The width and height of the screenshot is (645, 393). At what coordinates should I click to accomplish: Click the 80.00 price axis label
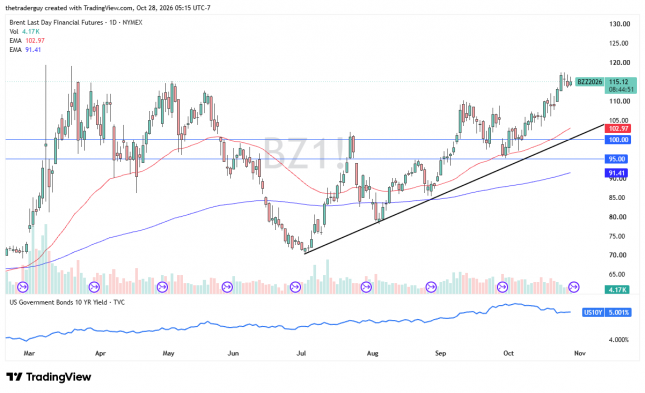click(617, 217)
